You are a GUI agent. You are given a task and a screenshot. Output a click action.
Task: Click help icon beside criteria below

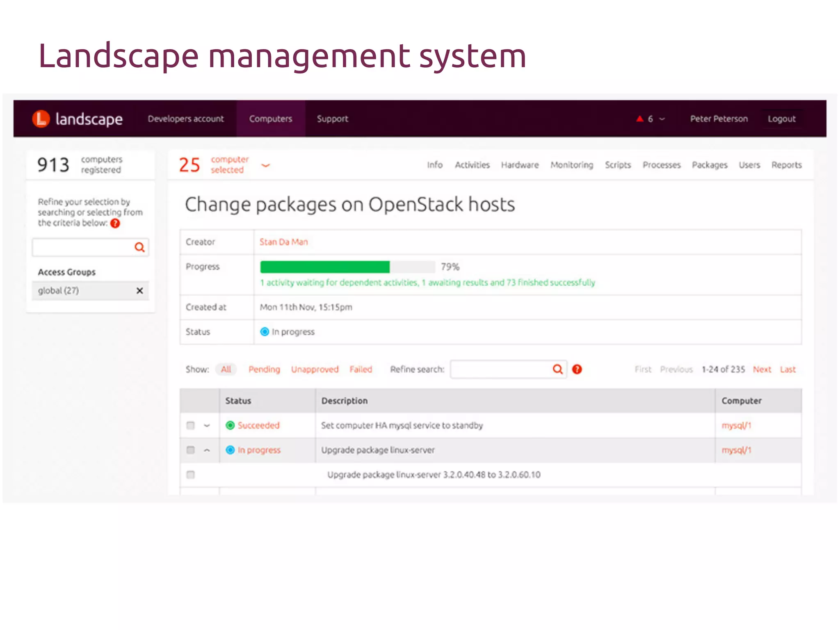(115, 223)
